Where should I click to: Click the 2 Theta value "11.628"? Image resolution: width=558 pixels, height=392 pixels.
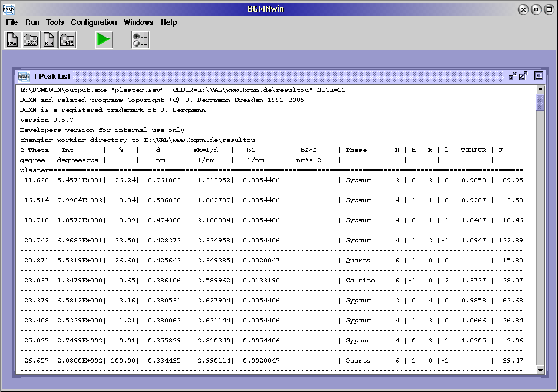click(x=37, y=180)
